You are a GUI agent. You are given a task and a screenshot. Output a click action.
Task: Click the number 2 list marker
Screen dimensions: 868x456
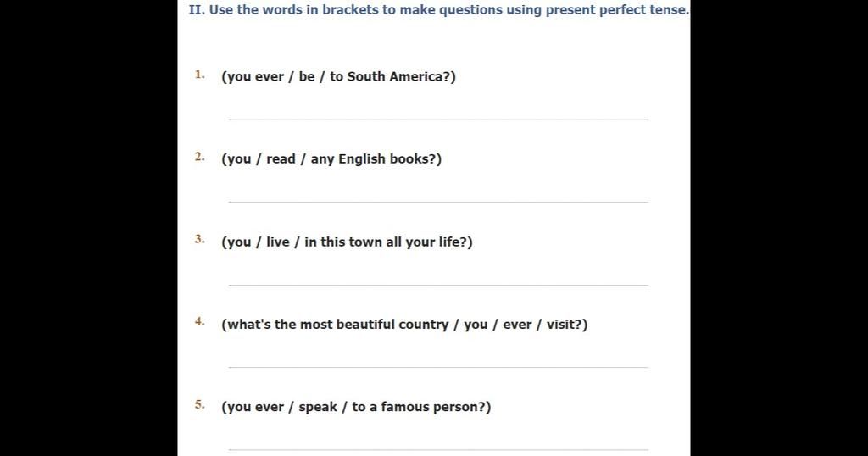200,157
